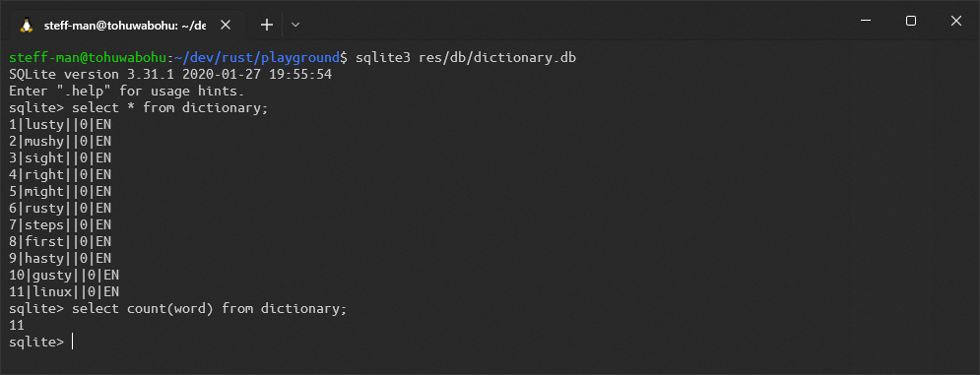
Task: Click the count result 11 line
Action: 16,325
